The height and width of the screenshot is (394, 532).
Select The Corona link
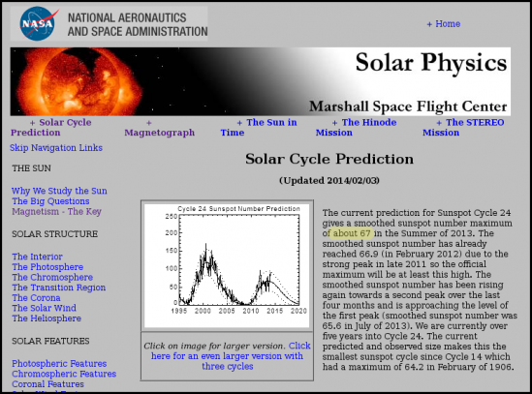click(x=36, y=298)
